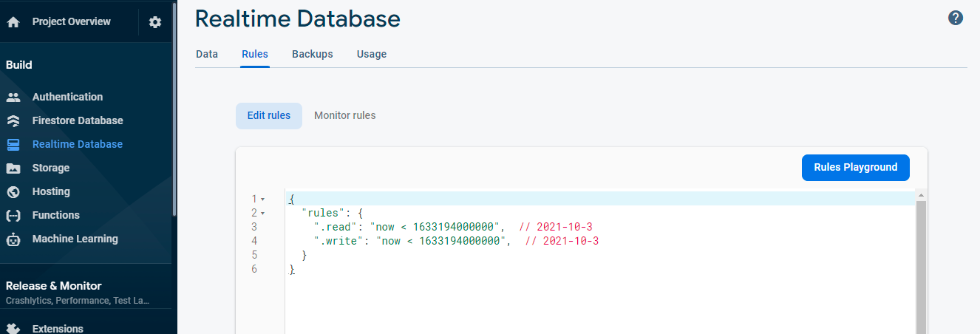Image resolution: width=980 pixels, height=334 pixels.
Task: Select the Authentication people icon
Action: 13,97
